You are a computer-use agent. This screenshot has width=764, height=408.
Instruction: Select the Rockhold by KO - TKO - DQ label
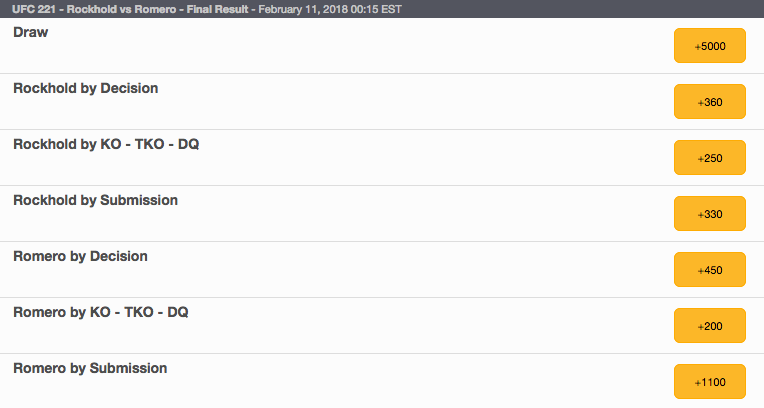106,144
